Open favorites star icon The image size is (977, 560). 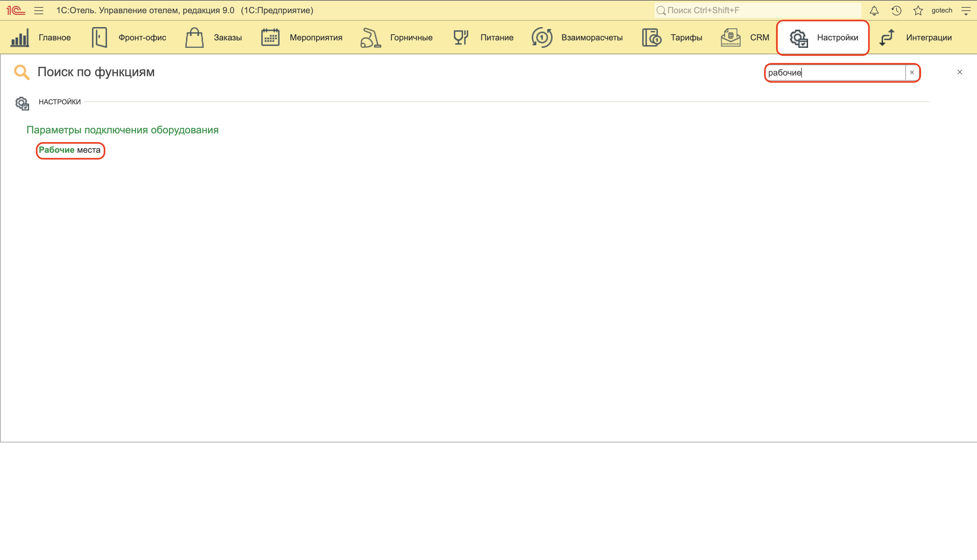tap(918, 10)
